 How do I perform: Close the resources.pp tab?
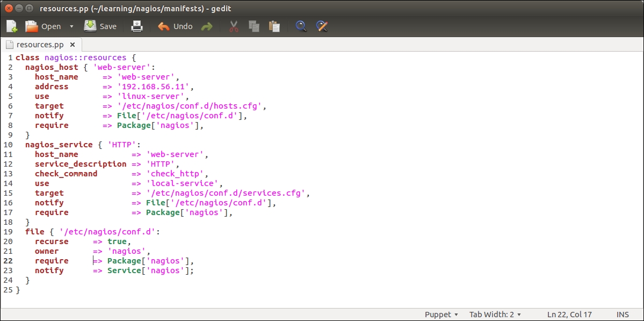(x=73, y=45)
